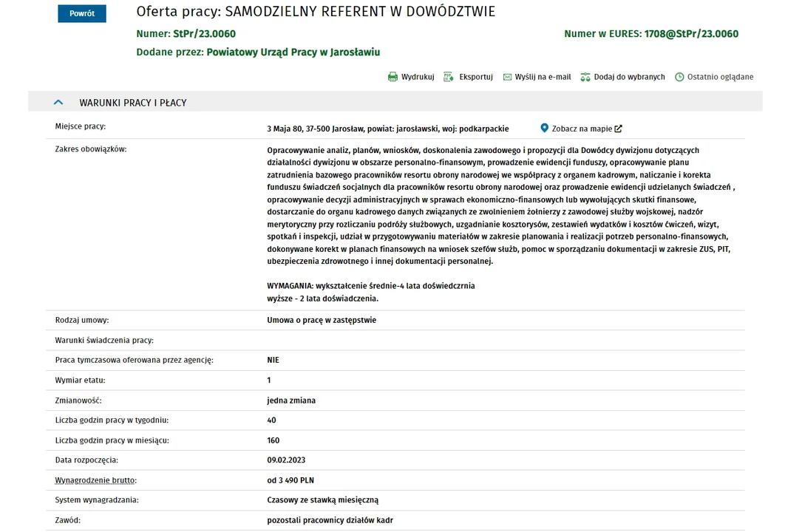
Task: Click the Wymiar etatu label
Action: (x=80, y=381)
